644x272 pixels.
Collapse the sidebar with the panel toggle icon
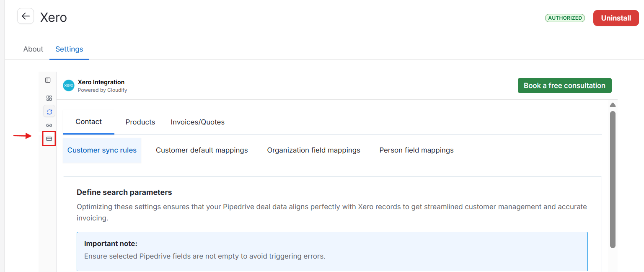point(48,80)
